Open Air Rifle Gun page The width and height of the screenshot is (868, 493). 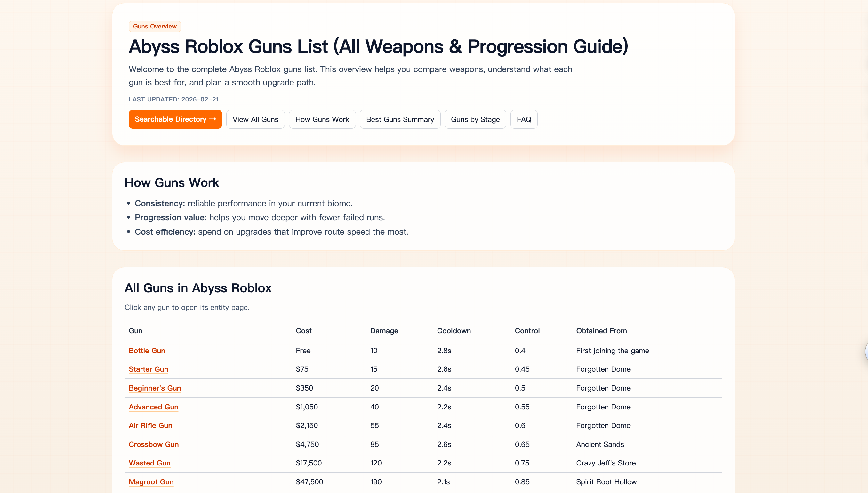coord(150,426)
